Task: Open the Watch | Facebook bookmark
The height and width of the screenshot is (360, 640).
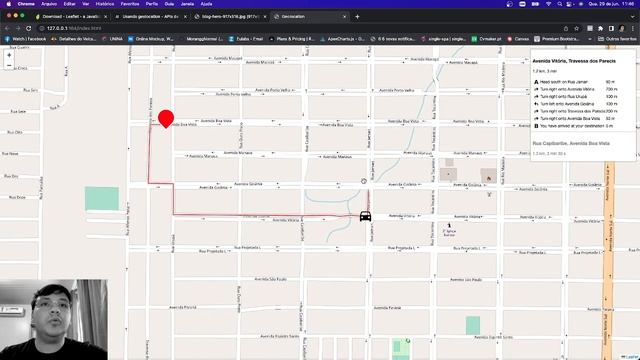Action: (25, 39)
